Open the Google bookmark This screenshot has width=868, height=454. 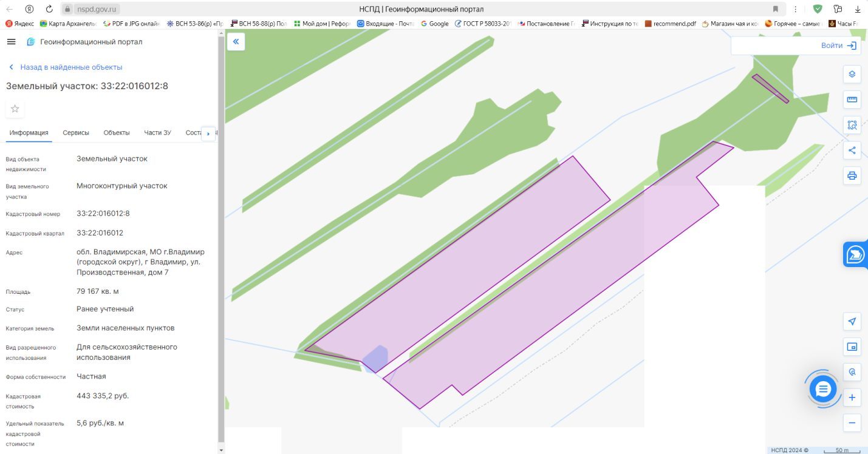(x=435, y=24)
